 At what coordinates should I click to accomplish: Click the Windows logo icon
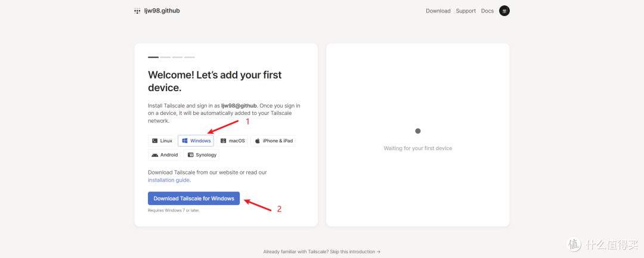point(185,141)
